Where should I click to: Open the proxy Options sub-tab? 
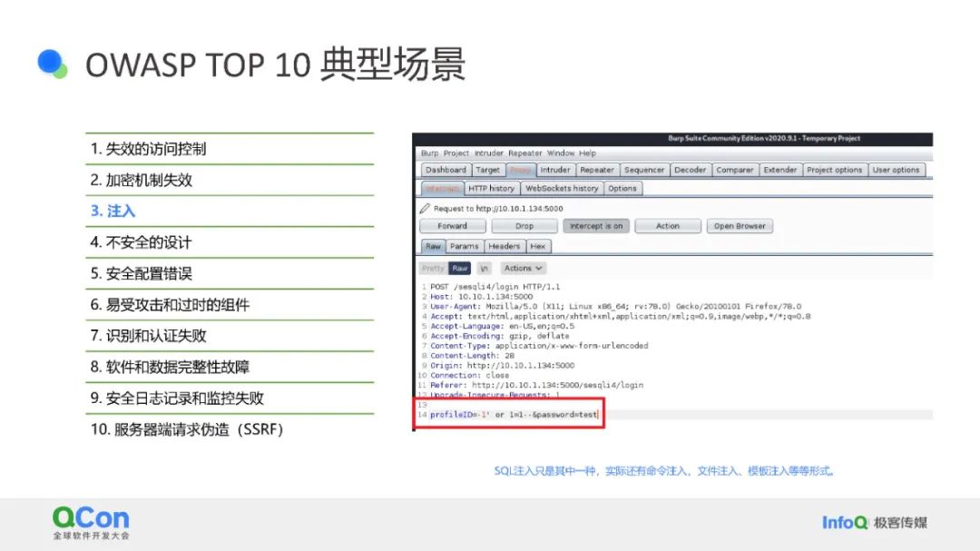pyautogui.click(x=622, y=188)
